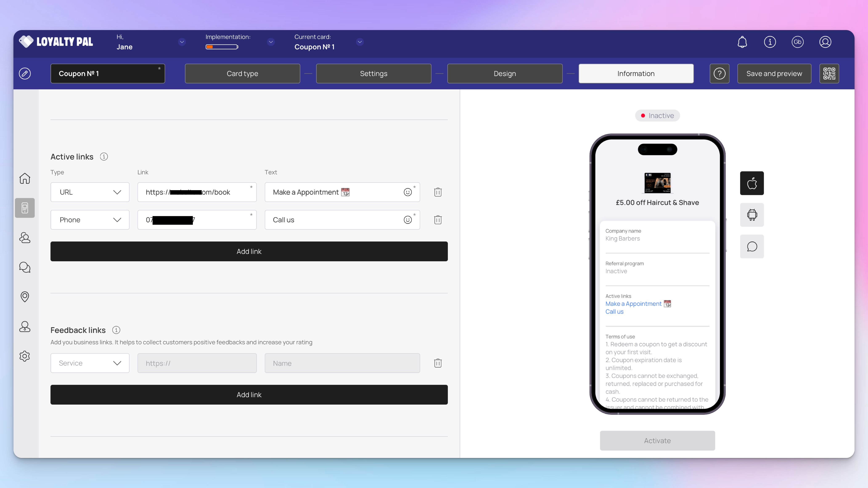Click the QR code icon button
This screenshot has width=868, height=488.
coord(829,73)
